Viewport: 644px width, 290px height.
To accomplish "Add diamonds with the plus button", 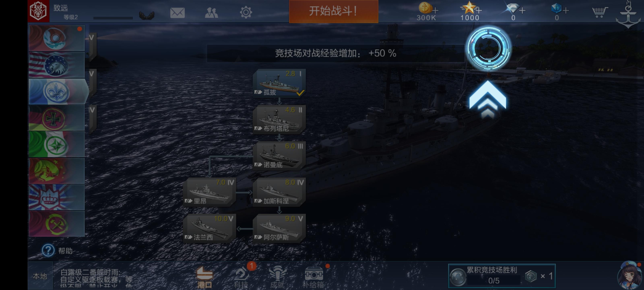I will click(x=522, y=10).
